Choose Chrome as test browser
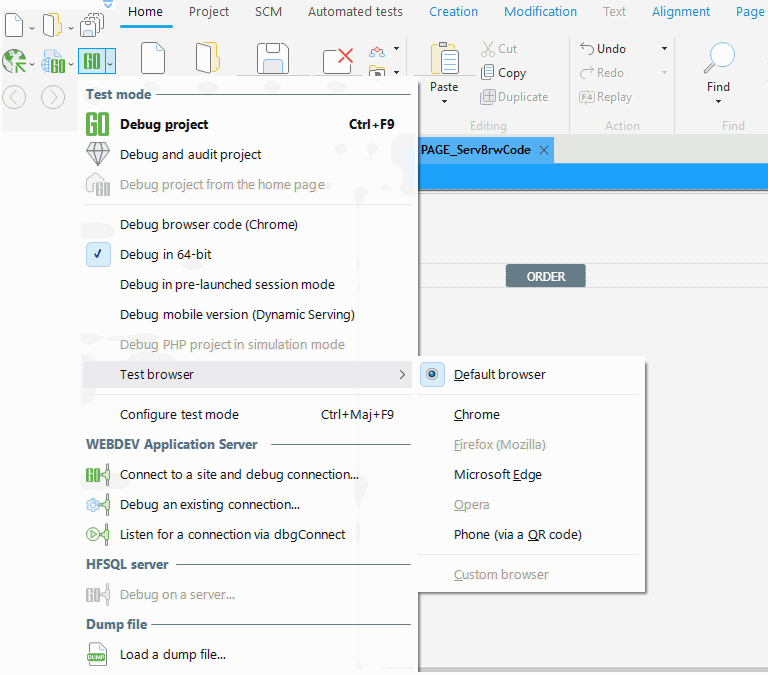 tap(477, 414)
